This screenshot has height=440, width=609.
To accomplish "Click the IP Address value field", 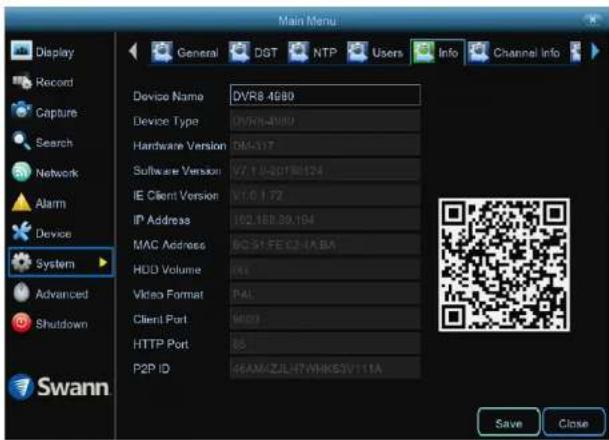I will click(x=325, y=220).
